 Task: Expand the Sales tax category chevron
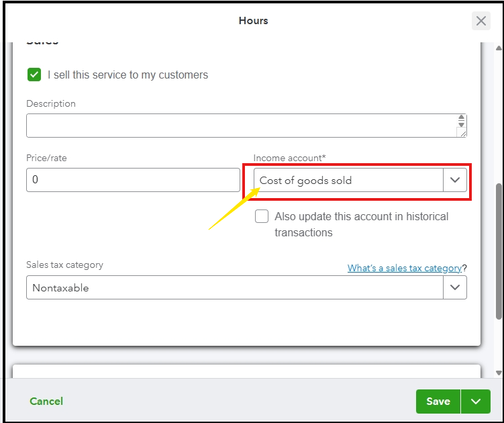455,287
